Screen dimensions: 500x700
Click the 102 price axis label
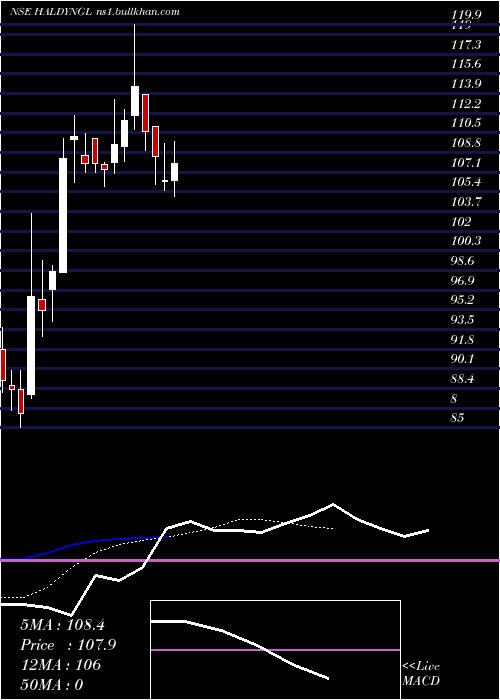point(461,222)
